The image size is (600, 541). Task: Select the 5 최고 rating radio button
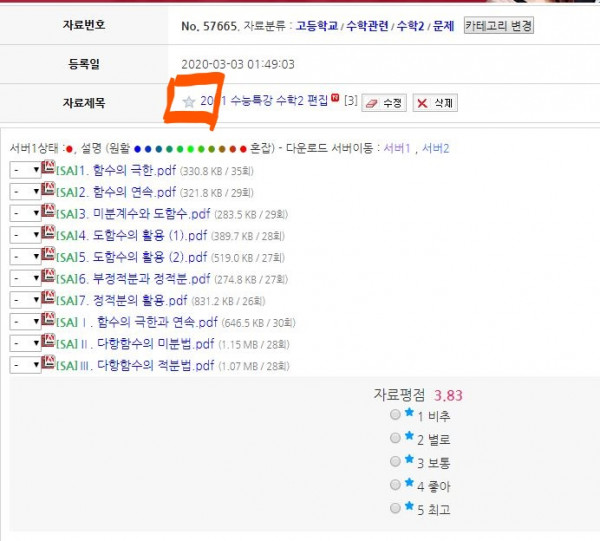[396, 509]
